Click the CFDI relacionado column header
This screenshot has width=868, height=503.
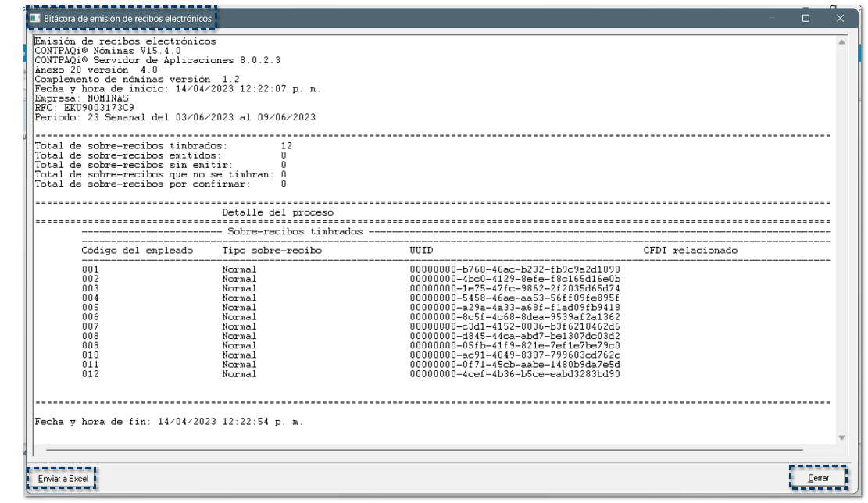point(690,251)
